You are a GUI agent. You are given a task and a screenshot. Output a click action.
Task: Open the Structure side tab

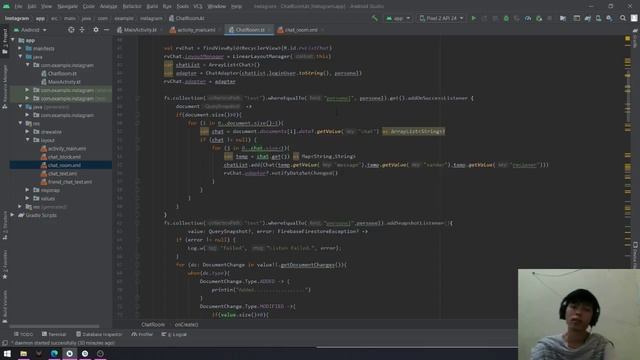tap(5, 225)
